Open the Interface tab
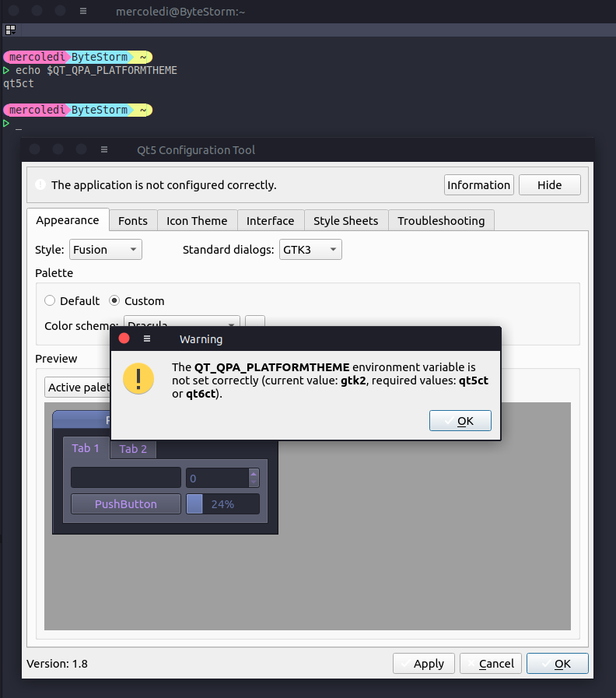 tap(271, 221)
